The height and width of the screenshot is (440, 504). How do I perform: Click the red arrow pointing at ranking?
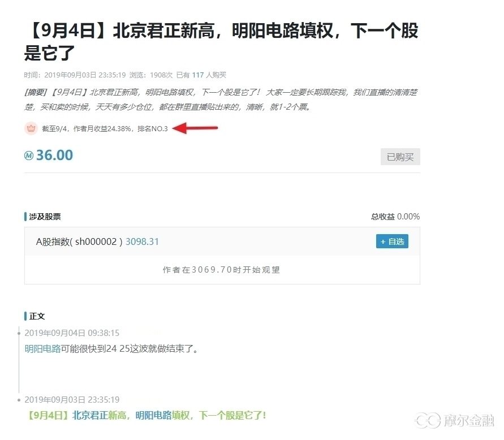pos(195,128)
